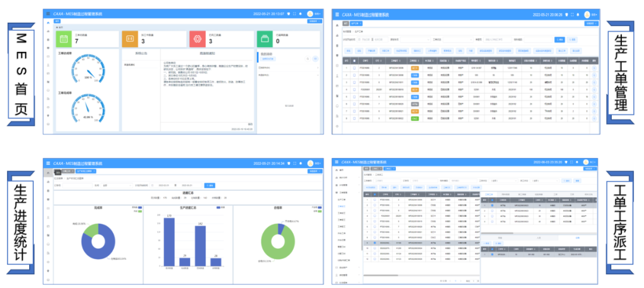This screenshot has height=288, width=644.
Task: Select the 系统公告 tab in home panel
Action: pyautogui.click(x=140, y=53)
